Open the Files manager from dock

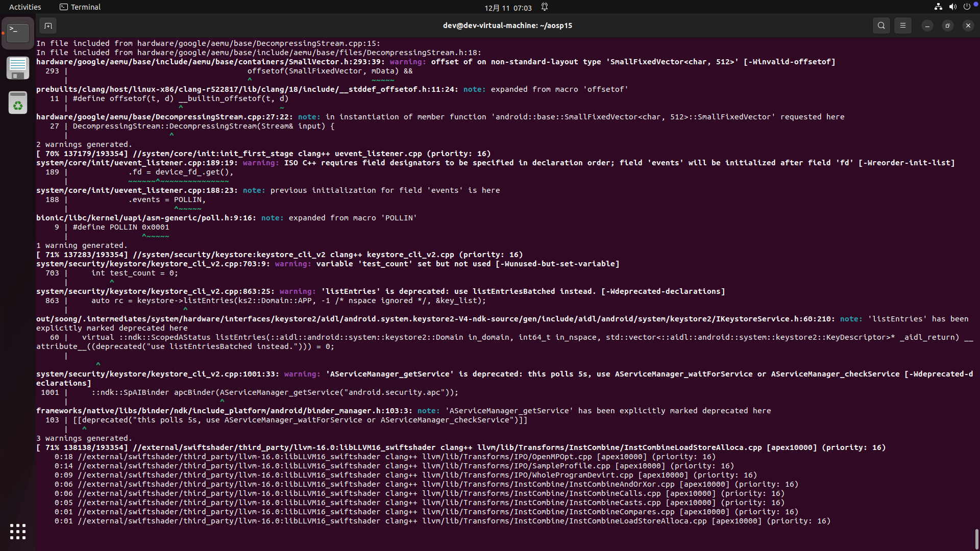pos(18,68)
